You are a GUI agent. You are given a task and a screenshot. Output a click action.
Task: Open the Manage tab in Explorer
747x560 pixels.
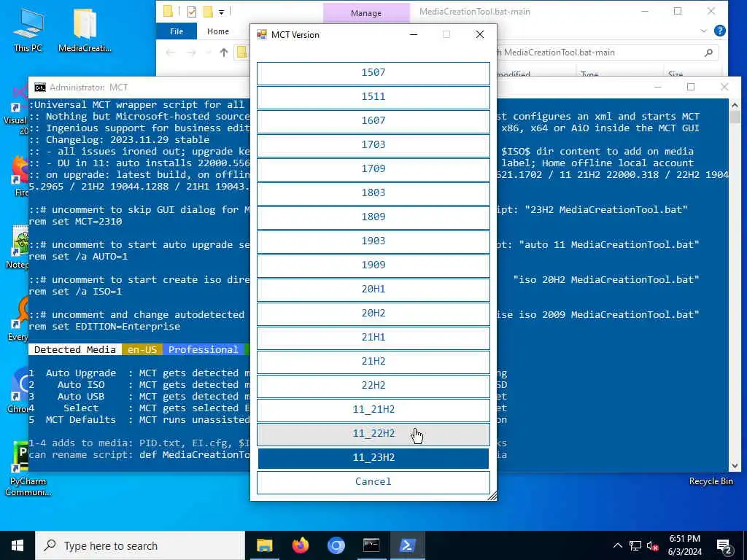tap(366, 13)
